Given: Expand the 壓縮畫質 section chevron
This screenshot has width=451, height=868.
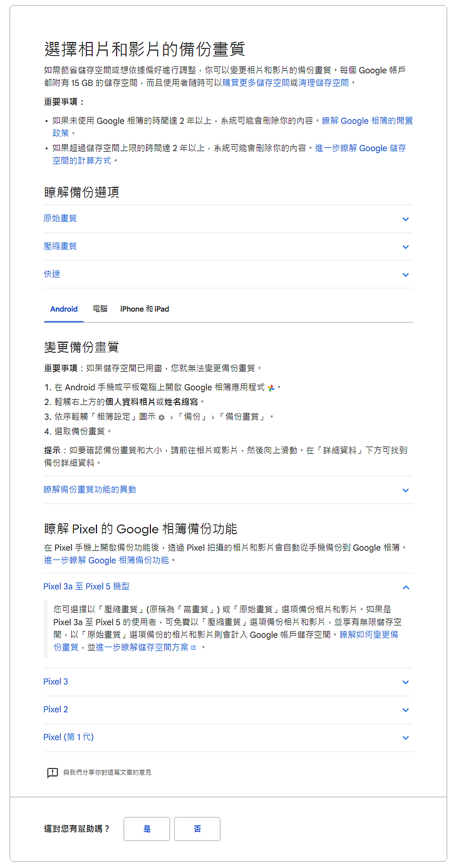Looking at the screenshot, I should click(405, 247).
